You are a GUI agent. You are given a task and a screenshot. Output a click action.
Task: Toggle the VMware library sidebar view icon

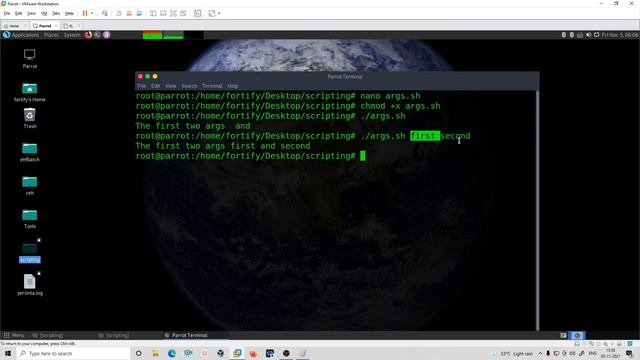pyautogui.click(x=153, y=13)
